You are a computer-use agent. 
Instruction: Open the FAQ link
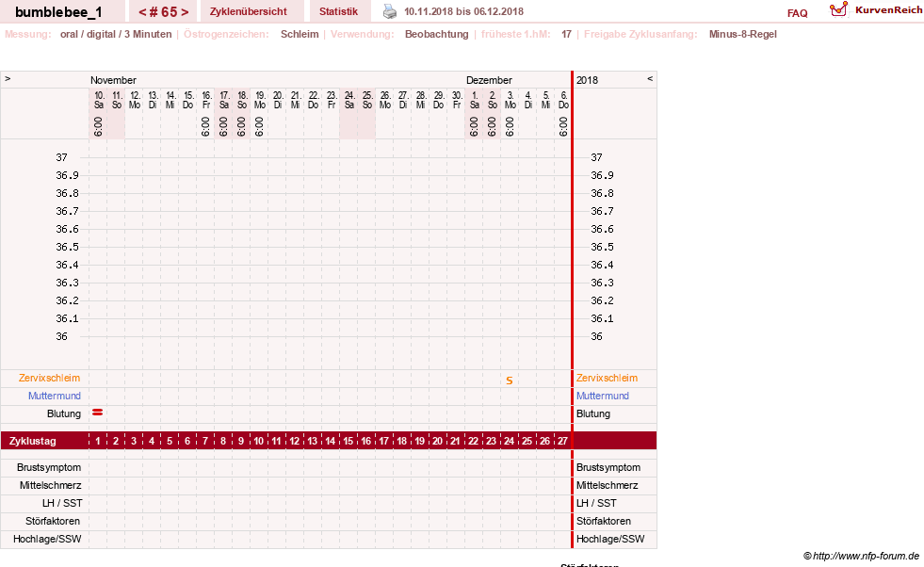(x=797, y=13)
